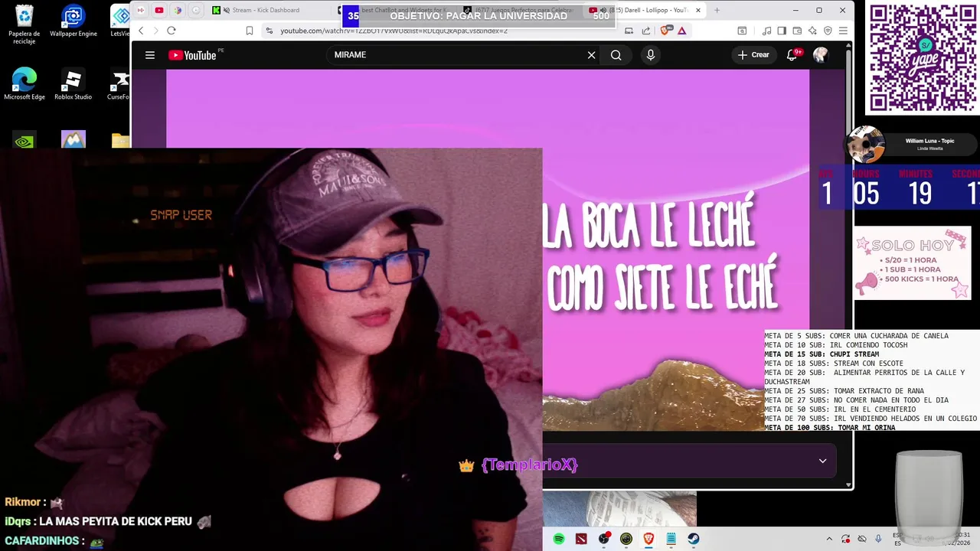980x551 pixels.
Task: Close the Darell - Lollipop tab
Action: click(698, 10)
